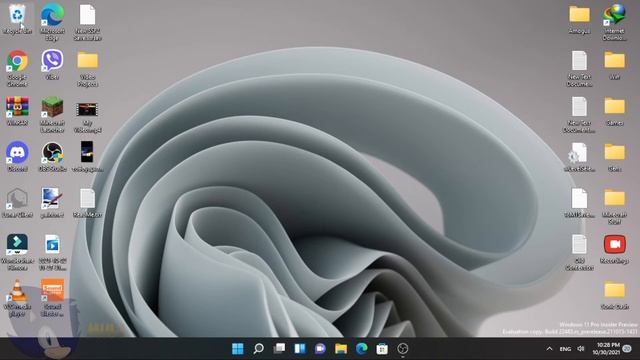This screenshot has height=360, width=640.
Task: Open the Windows Start button
Action: pos(238,349)
